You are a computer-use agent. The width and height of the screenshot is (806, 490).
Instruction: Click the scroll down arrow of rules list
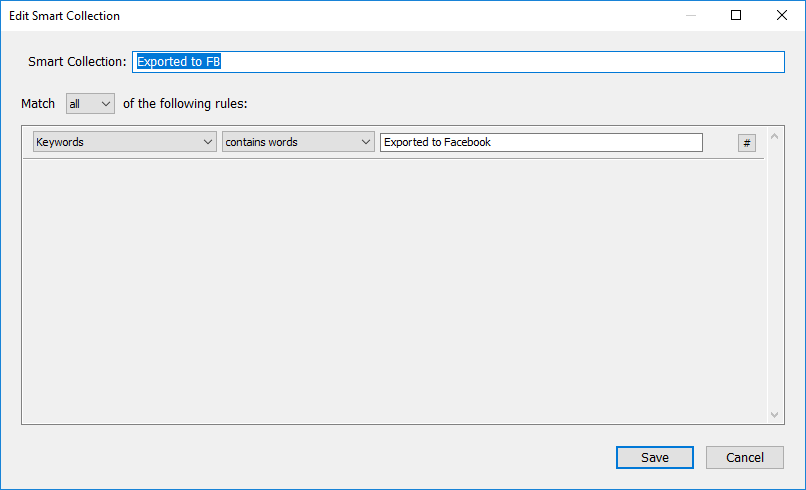(x=775, y=414)
